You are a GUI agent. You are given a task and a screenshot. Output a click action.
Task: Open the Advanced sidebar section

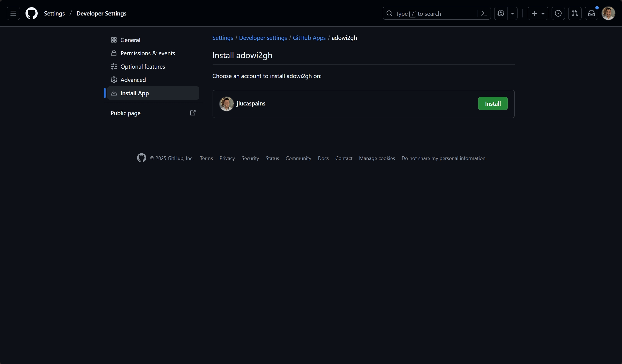(x=133, y=80)
